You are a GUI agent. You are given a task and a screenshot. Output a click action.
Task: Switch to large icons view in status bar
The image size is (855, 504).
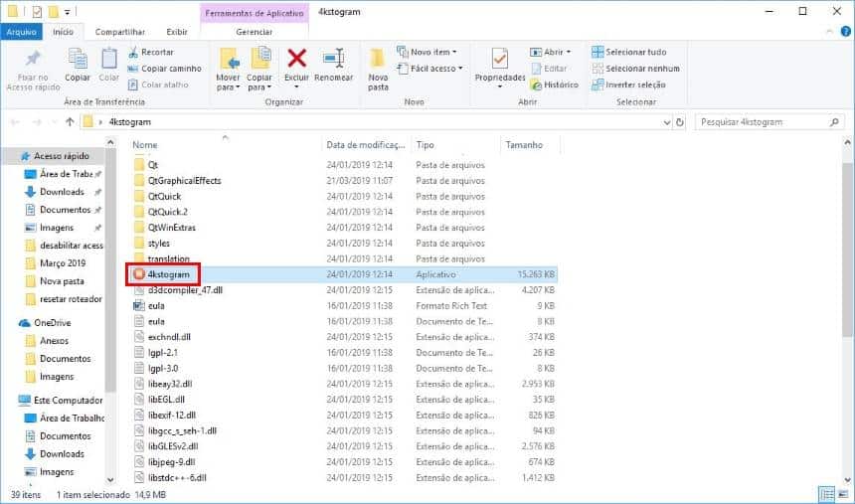pyautogui.click(x=841, y=494)
